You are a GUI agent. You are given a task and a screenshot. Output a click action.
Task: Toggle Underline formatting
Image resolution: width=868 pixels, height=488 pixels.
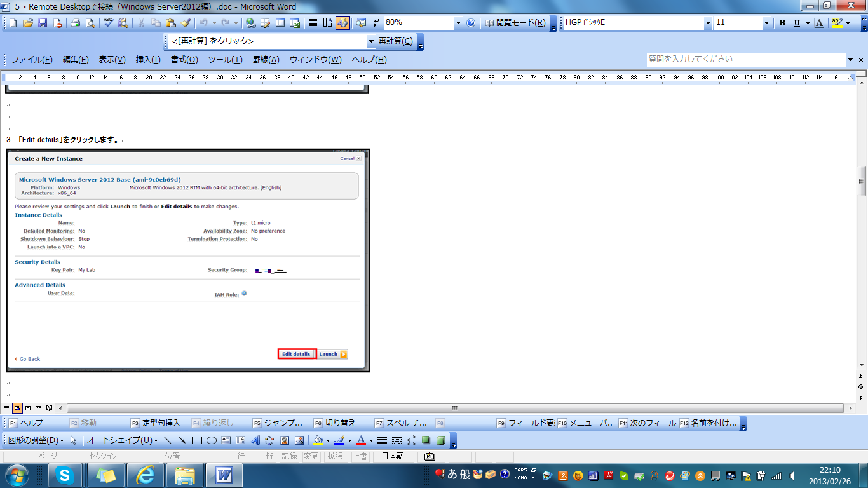[796, 23]
